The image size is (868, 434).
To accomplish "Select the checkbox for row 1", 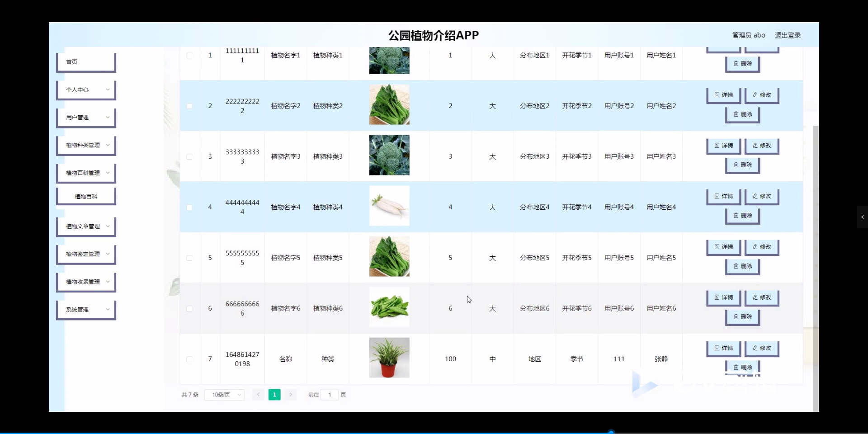I will coord(189,56).
